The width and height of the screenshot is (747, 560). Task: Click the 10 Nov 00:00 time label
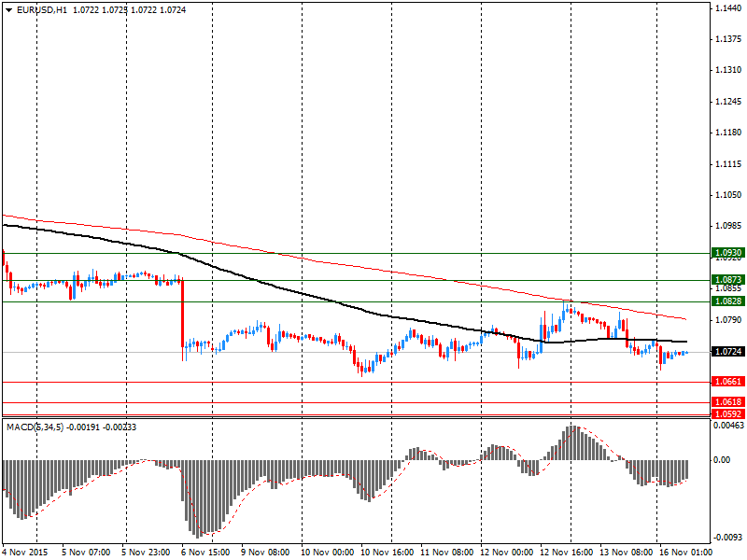(328, 553)
